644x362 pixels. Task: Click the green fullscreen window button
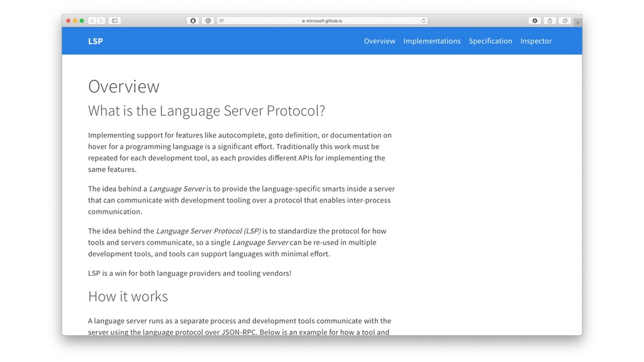click(x=82, y=21)
